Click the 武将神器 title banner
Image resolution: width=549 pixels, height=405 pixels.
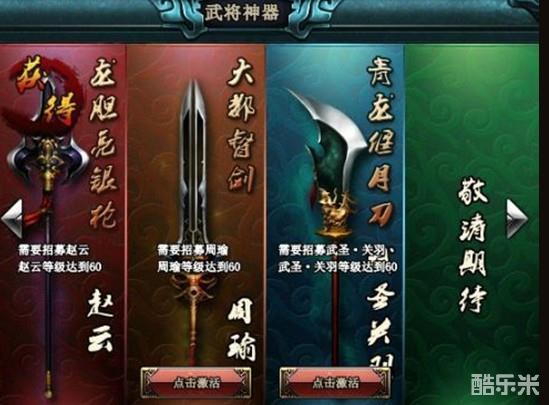point(242,12)
